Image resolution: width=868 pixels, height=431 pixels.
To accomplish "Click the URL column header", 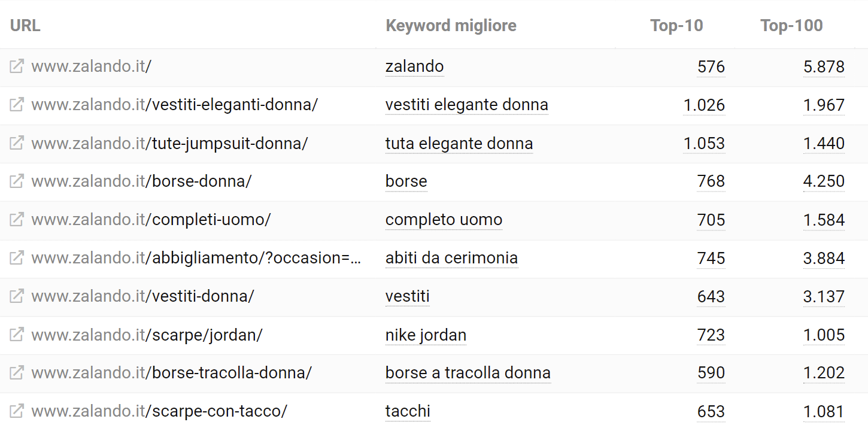I will coord(25,26).
